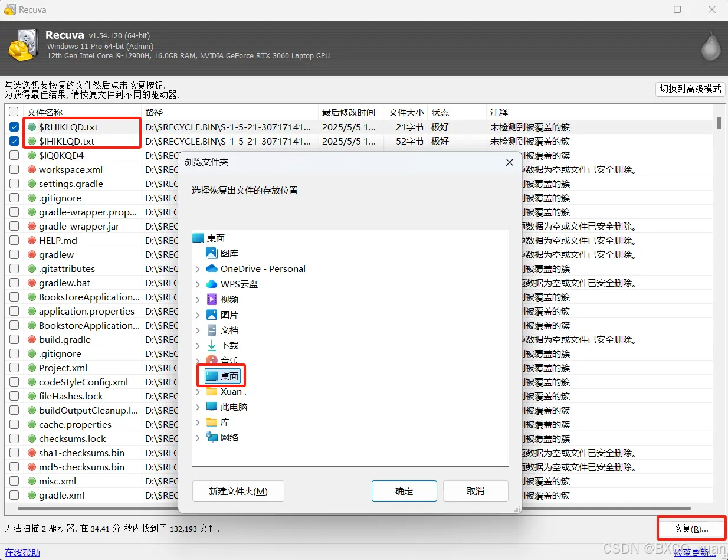728x560 pixels.
Task: Sort by the 注释 column header
Action: click(x=600, y=112)
